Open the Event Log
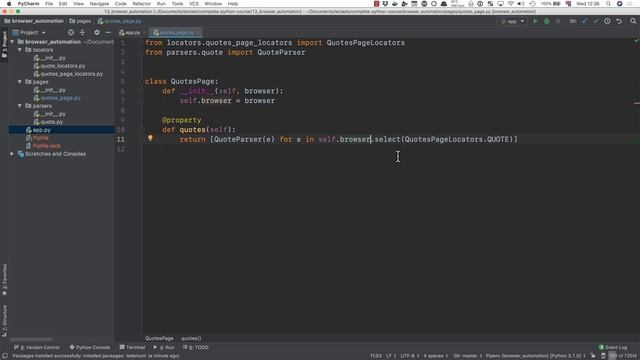 coord(613,347)
